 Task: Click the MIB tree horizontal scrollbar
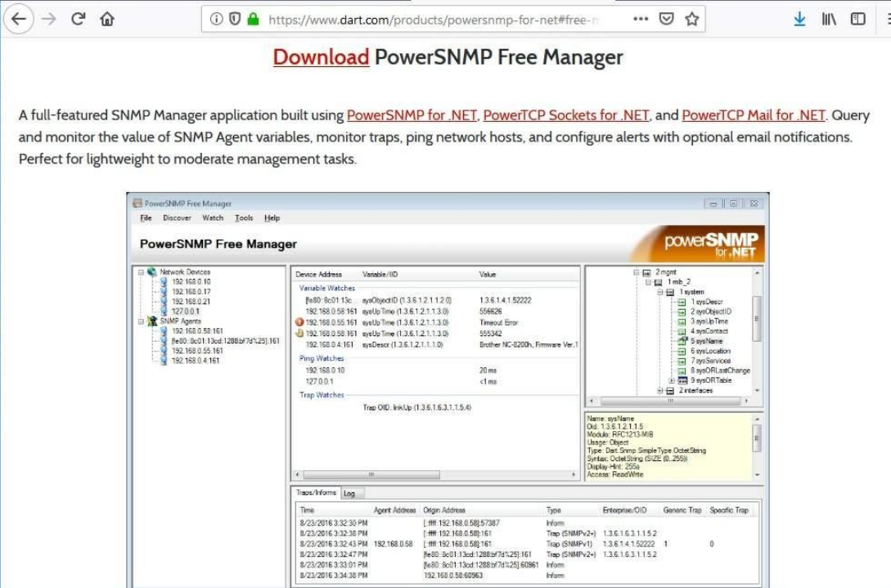[x=670, y=401]
